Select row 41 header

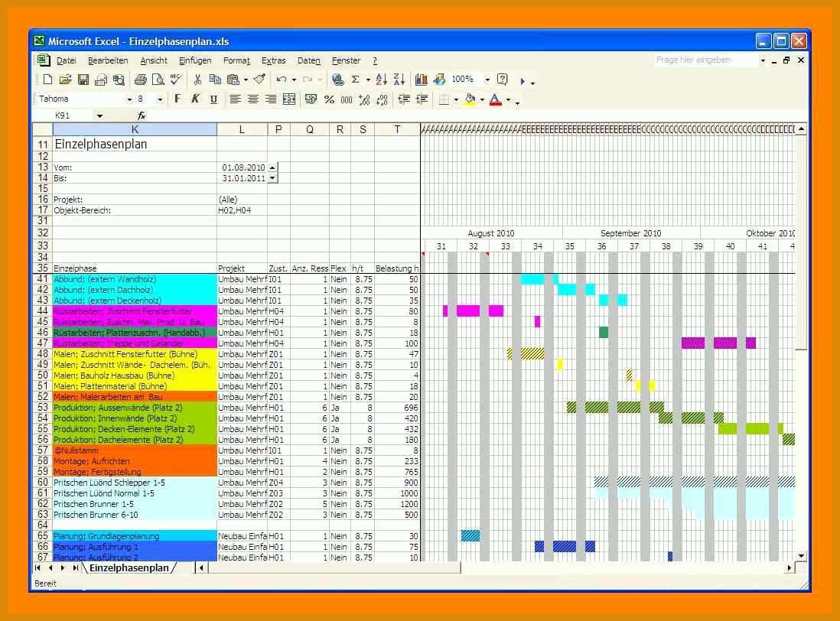pyautogui.click(x=42, y=279)
